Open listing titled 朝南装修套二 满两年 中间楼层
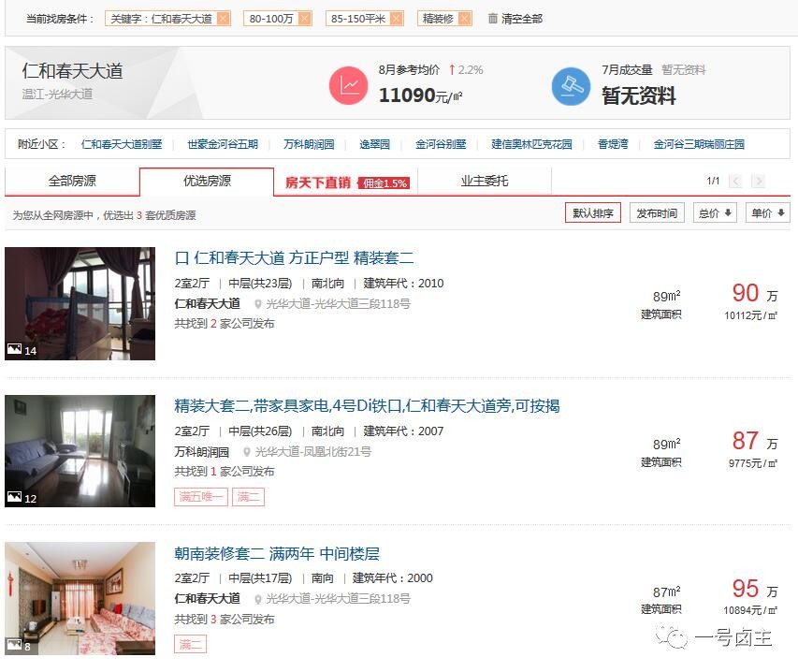The height and width of the screenshot is (672, 798). (277, 554)
